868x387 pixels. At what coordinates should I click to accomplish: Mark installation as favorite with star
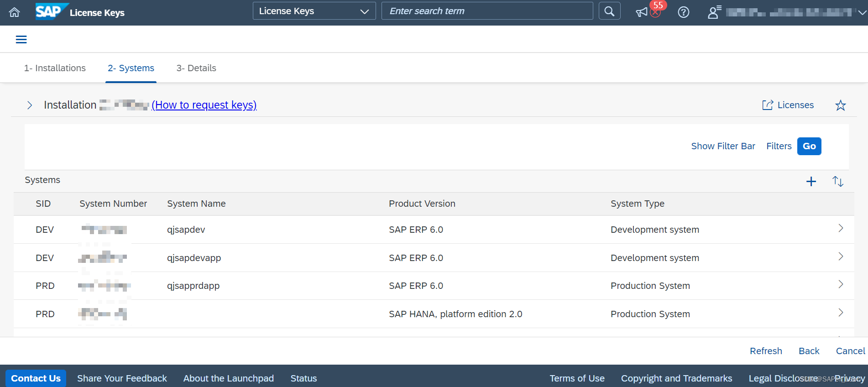[x=840, y=105]
